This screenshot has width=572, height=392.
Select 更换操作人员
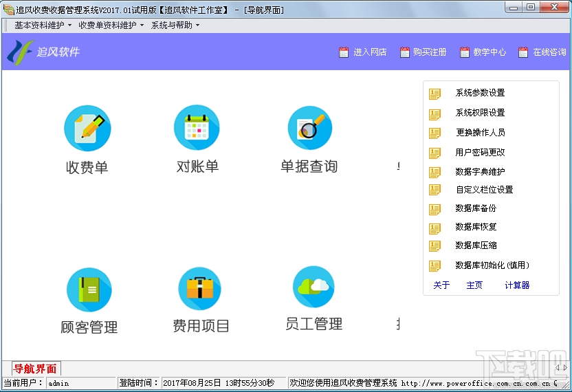click(481, 133)
